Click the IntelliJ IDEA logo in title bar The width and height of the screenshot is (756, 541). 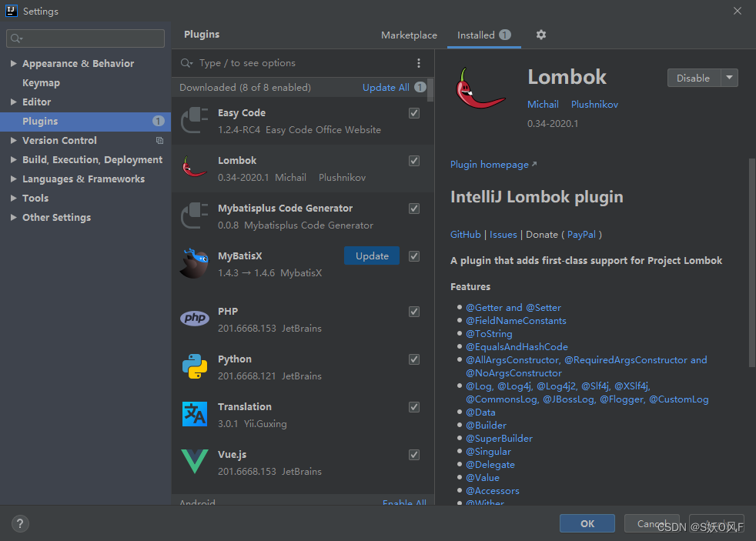(x=11, y=11)
